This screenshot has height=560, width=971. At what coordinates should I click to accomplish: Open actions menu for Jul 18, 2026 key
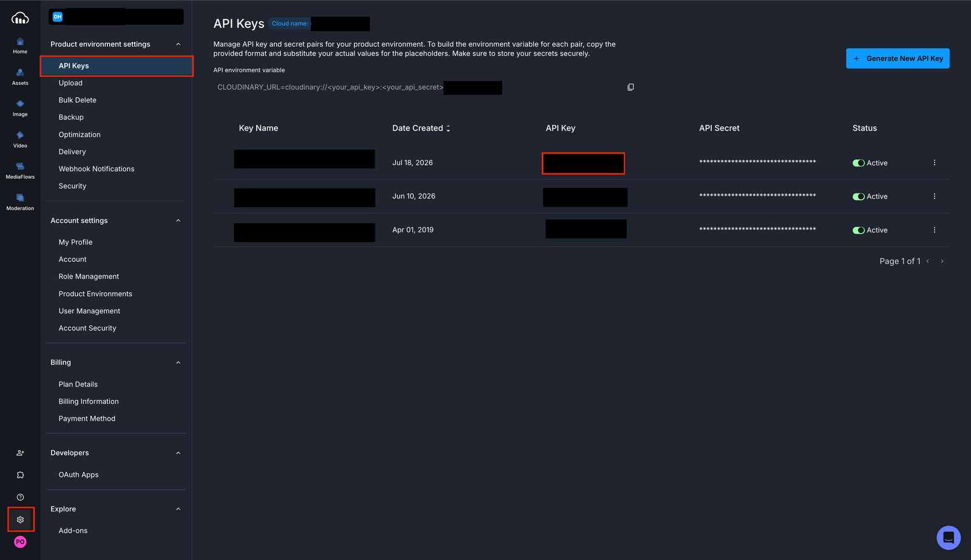[934, 163]
